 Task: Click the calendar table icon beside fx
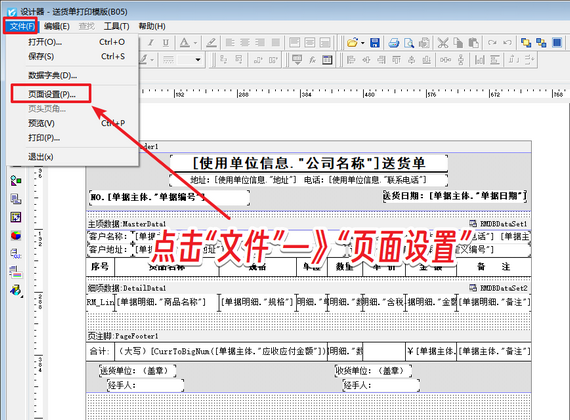(x=327, y=60)
